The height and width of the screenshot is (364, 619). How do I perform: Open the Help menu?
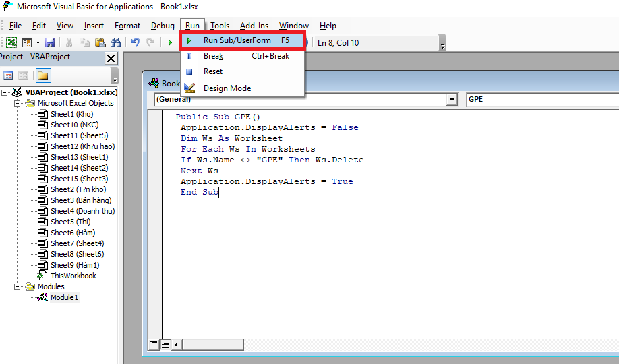[328, 26]
